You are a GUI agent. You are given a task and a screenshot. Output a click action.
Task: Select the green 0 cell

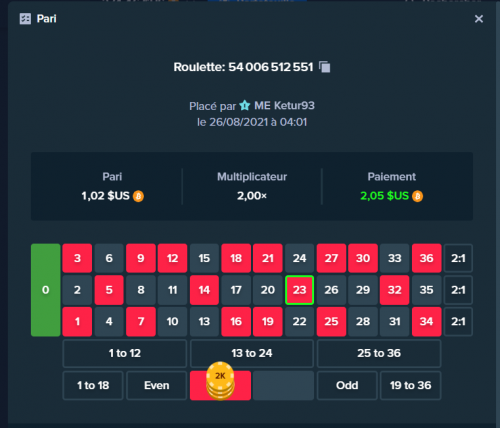(46, 290)
